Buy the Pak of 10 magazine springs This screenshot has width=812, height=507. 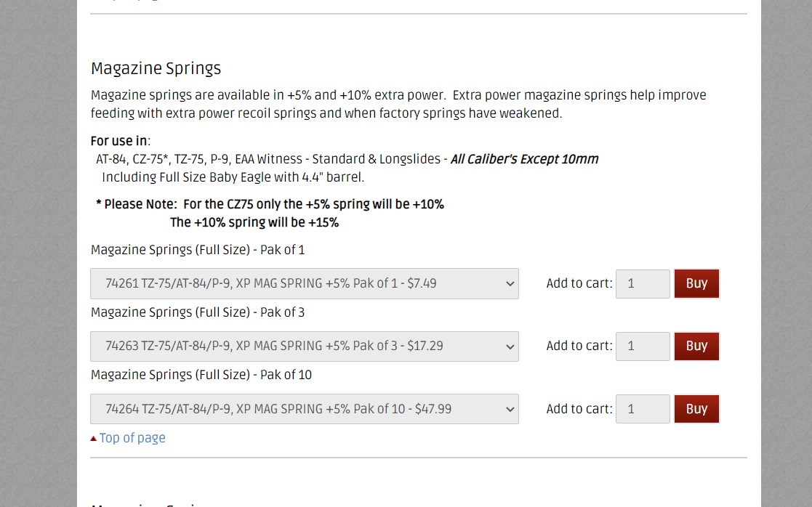696,409
